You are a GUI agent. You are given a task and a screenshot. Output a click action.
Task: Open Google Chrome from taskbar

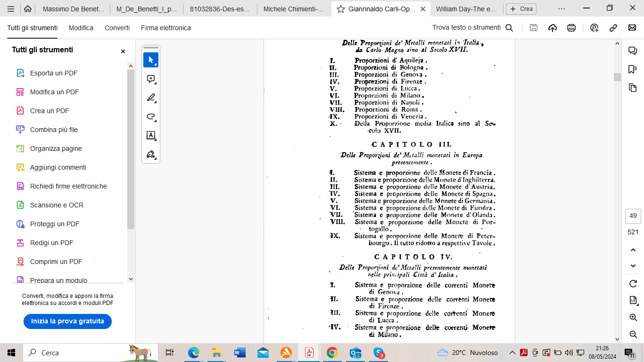pyautogui.click(x=332, y=353)
